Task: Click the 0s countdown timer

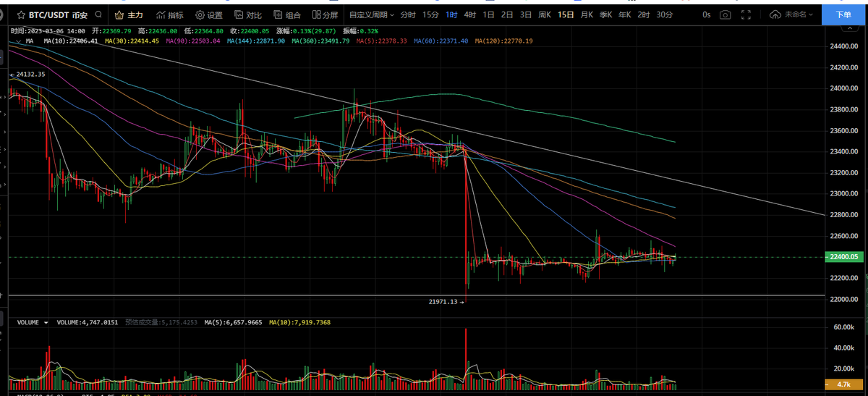Action: pyautogui.click(x=706, y=14)
